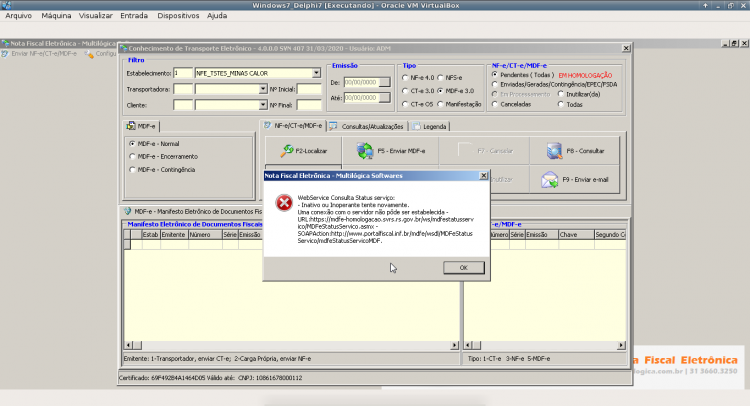The image size is (750, 406).
Task: Open the Máquina menu
Action: click(x=56, y=15)
